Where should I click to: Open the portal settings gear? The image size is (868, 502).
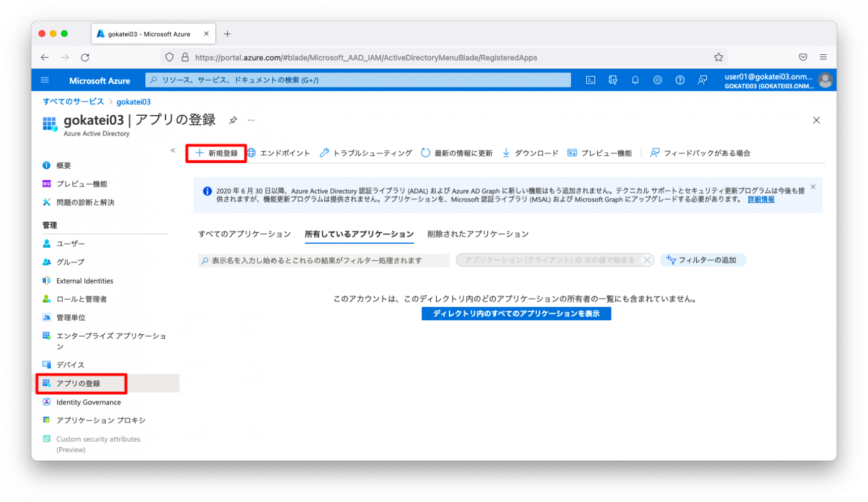click(657, 80)
